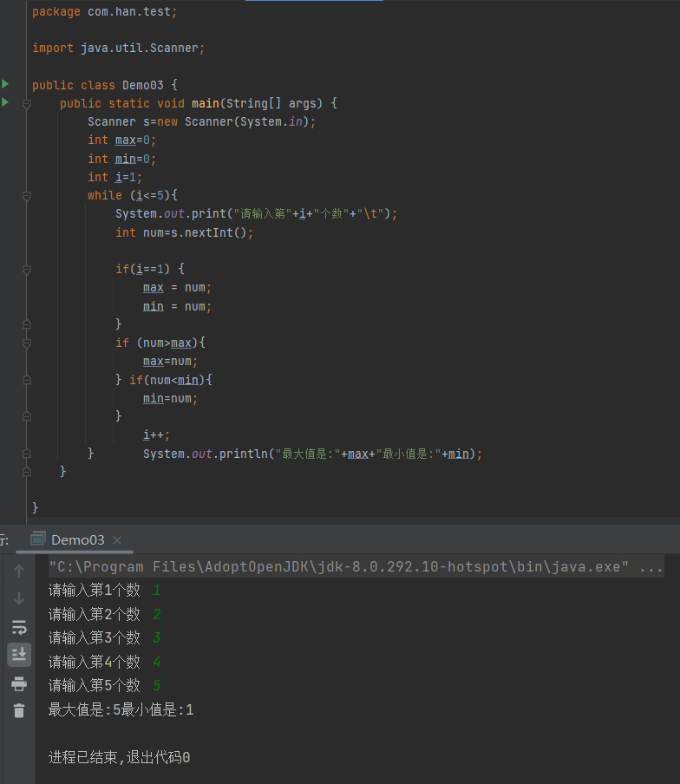Screen dimensions: 680x784
Task: Click fold end marker after min = num block
Action: click(27, 324)
